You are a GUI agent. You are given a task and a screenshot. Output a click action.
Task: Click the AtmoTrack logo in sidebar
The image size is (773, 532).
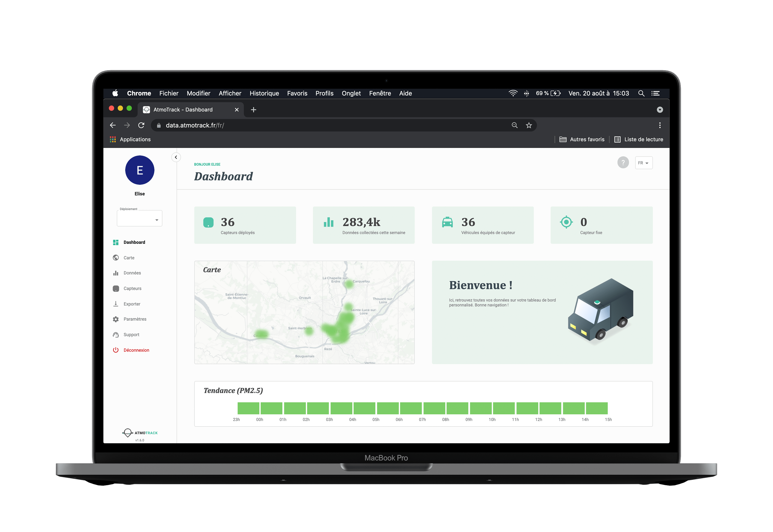(140, 433)
